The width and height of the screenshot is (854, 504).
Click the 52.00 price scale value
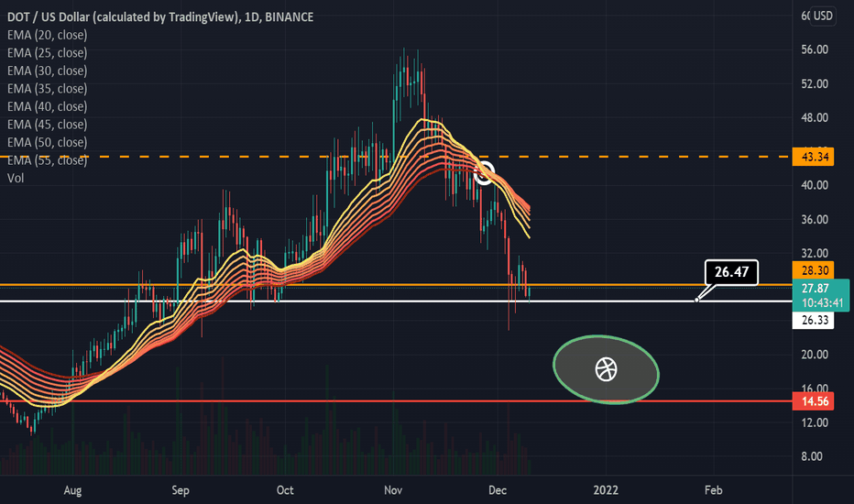pyautogui.click(x=815, y=84)
